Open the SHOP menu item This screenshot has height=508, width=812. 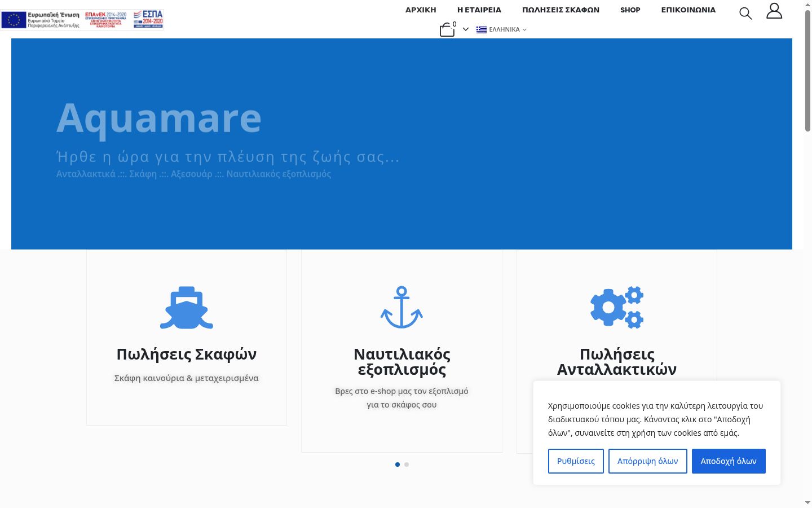[630, 10]
